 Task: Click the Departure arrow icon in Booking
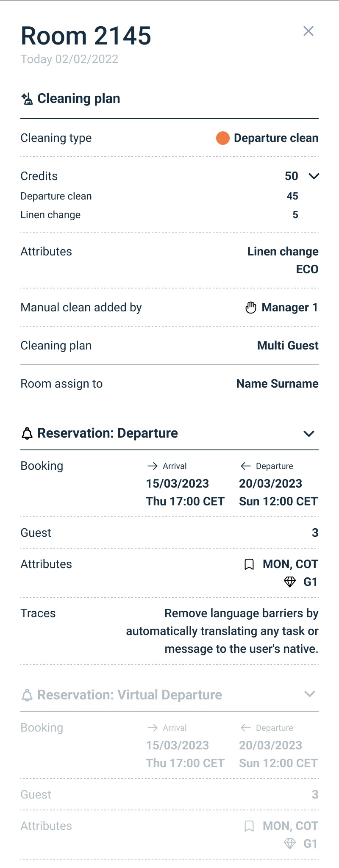(246, 466)
